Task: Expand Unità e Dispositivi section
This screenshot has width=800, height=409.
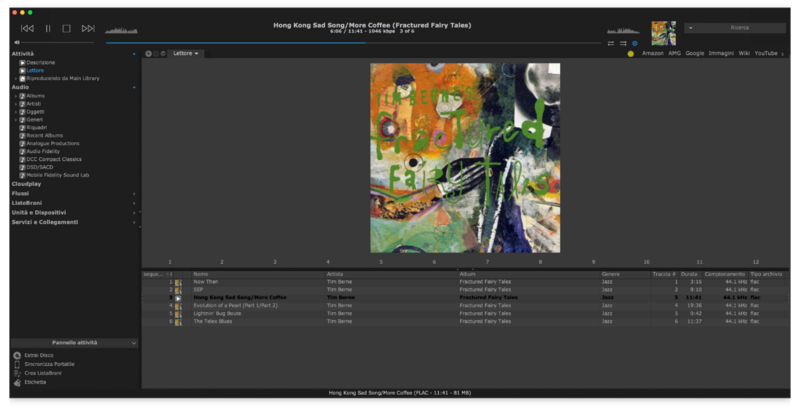Action: pos(134,213)
